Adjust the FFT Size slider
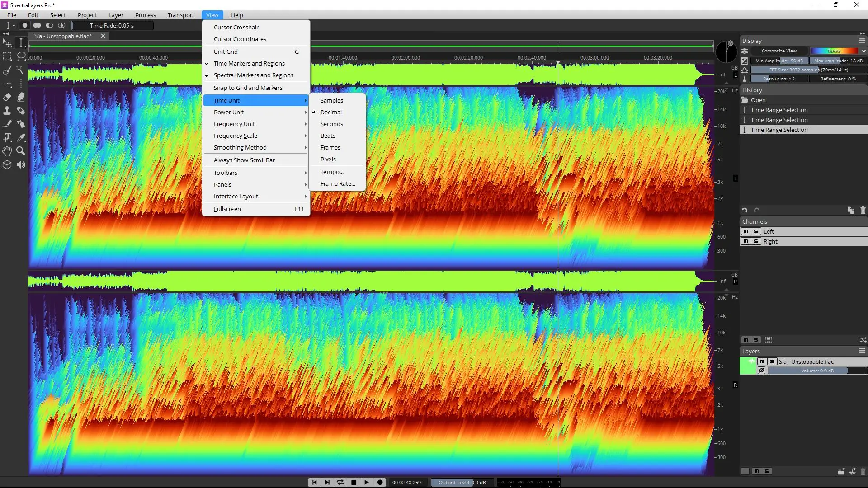The height and width of the screenshot is (488, 868). [x=808, y=70]
